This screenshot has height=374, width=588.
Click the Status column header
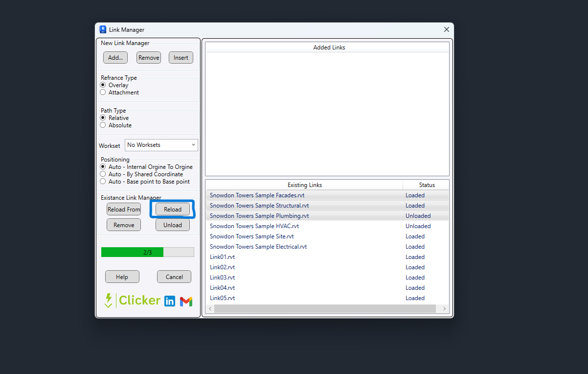tap(426, 185)
